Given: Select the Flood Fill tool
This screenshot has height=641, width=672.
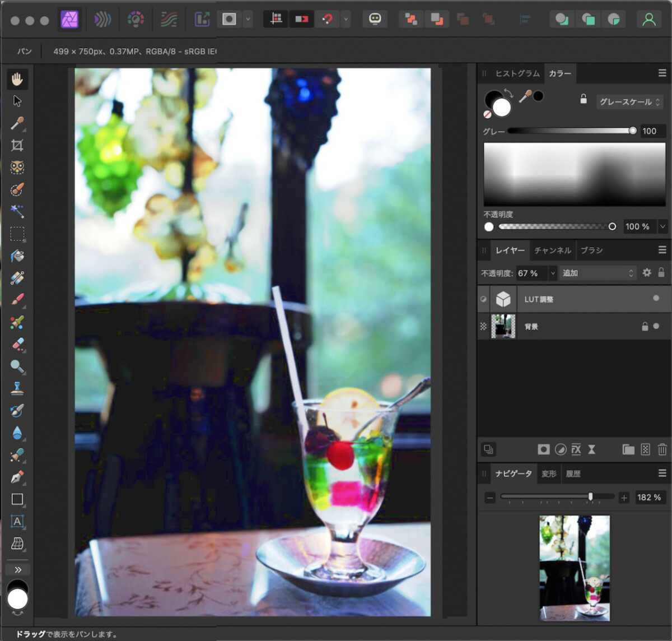Looking at the screenshot, I should pos(17,256).
